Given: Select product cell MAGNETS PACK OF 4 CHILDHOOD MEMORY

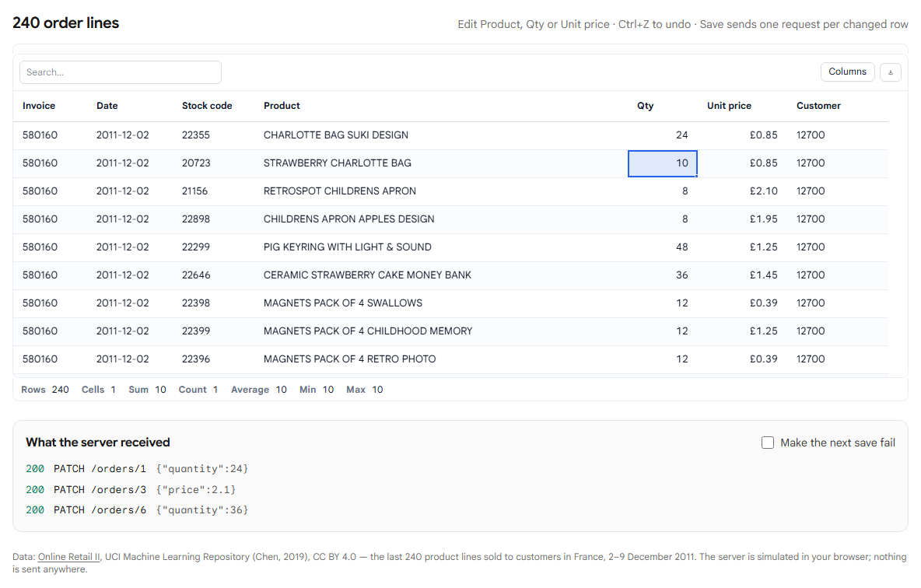Looking at the screenshot, I should pos(440,331).
